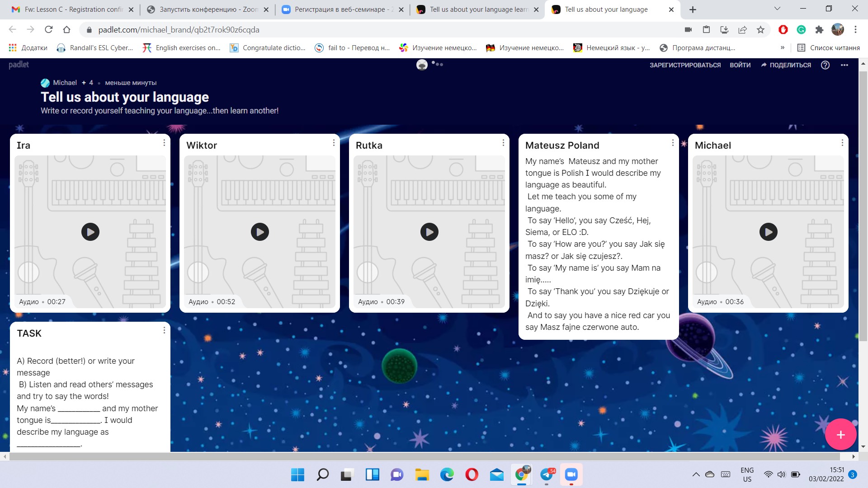Show hidden bookmarks chevron
The width and height of the screenshot is (868, 488).
pos(782,47)
